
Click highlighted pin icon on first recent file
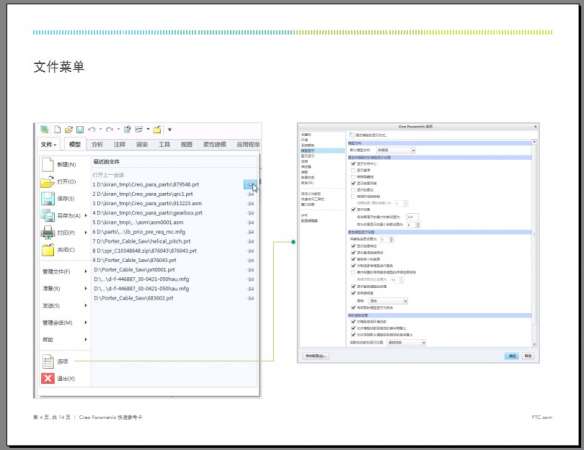point(250,184)
